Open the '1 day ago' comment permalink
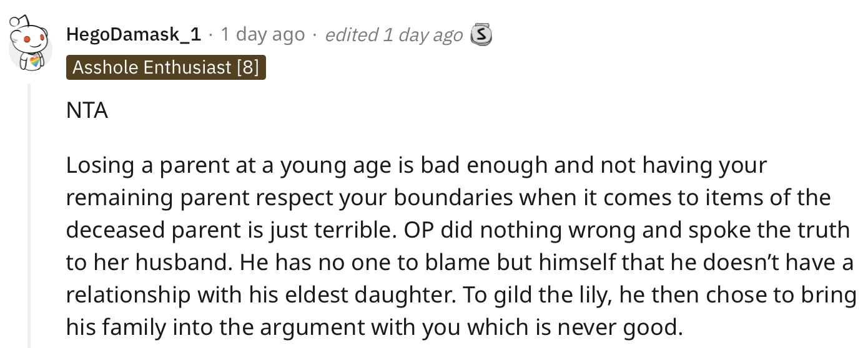The height and width of the screenshot is (348, 868). [x=262, y=34]
